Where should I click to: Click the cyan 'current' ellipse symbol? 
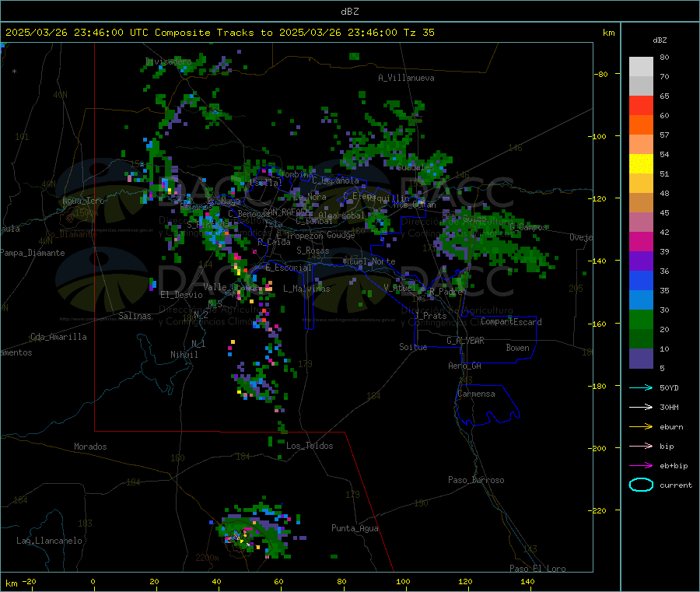coord(641,485)
